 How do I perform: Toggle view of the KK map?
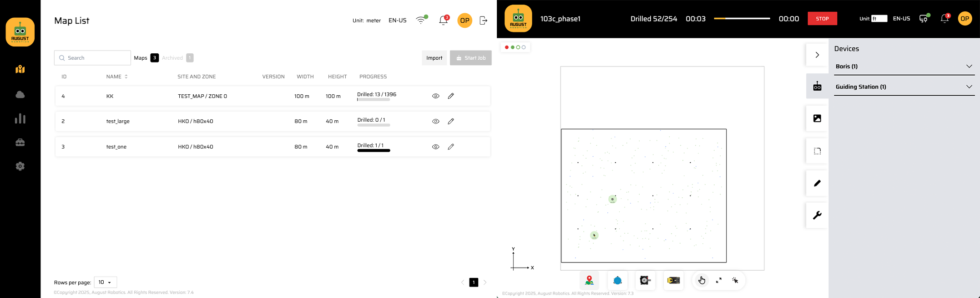pos(435,96)
